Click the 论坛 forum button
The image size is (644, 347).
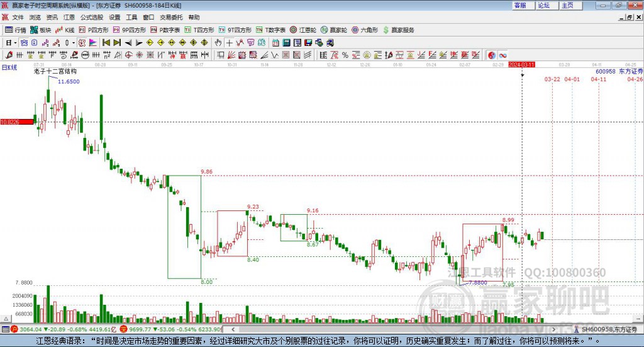(x=547, y=5)
